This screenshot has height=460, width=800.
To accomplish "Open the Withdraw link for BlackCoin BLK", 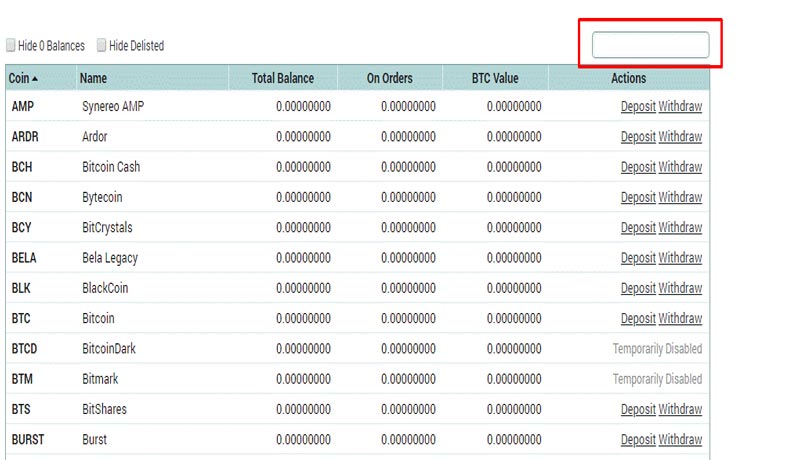I will point(680,288).
